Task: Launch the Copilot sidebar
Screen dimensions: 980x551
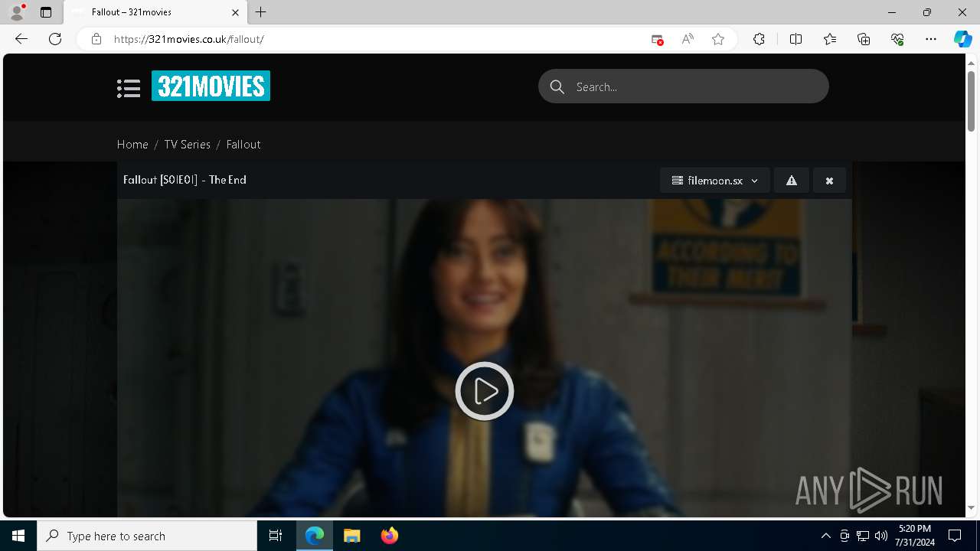Action: (x=963, y=39)
